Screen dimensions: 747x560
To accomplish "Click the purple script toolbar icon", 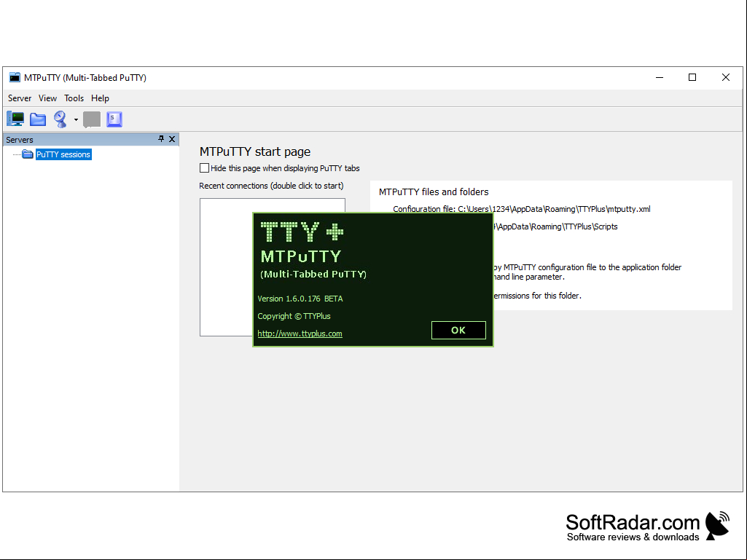I will pyautogui.click(x=114, y=119).
